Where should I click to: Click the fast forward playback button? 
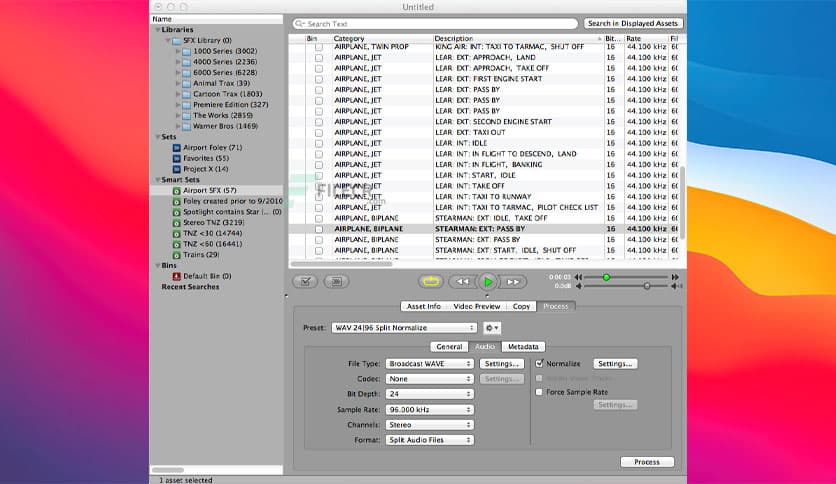pos(512,281)
